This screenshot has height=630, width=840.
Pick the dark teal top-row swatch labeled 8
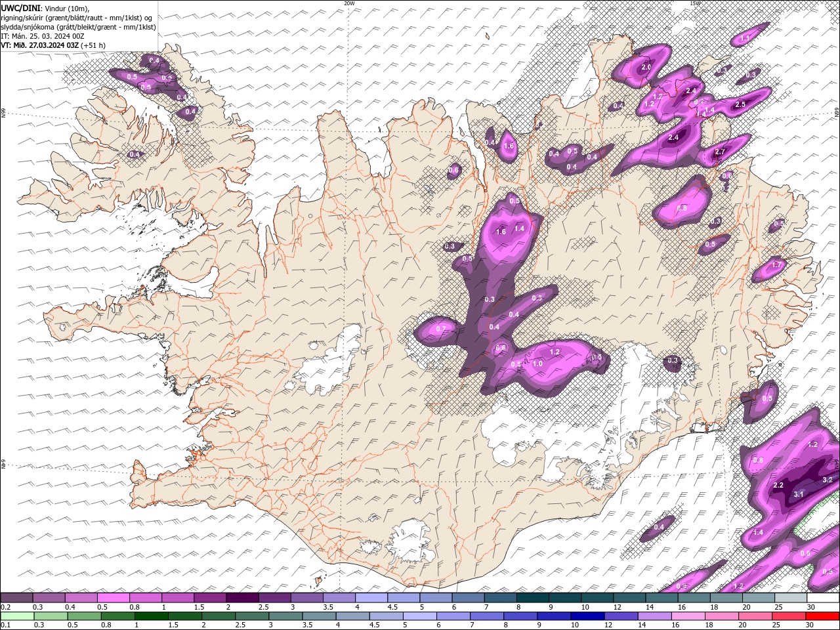(533, 597)
